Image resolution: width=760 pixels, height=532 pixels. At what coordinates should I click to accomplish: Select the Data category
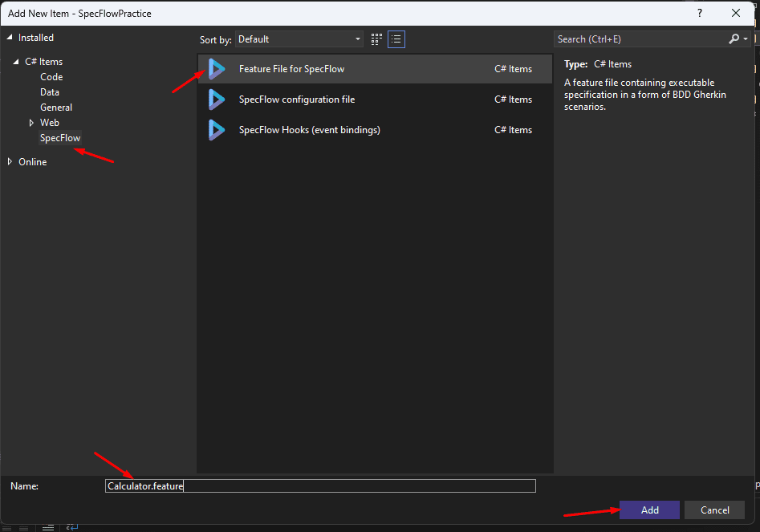tap(50, 92)
